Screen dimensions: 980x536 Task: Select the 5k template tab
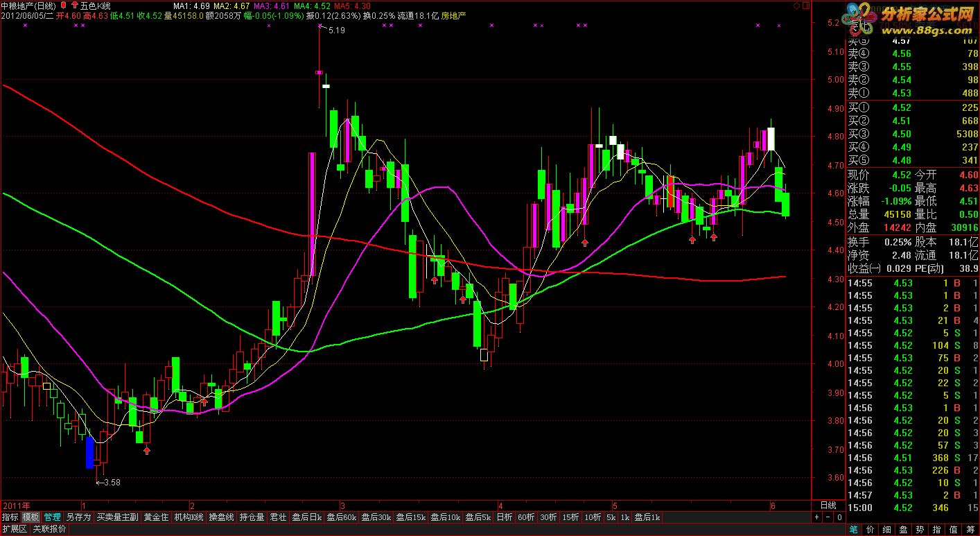pyautogui.click(x=611, y=517)
